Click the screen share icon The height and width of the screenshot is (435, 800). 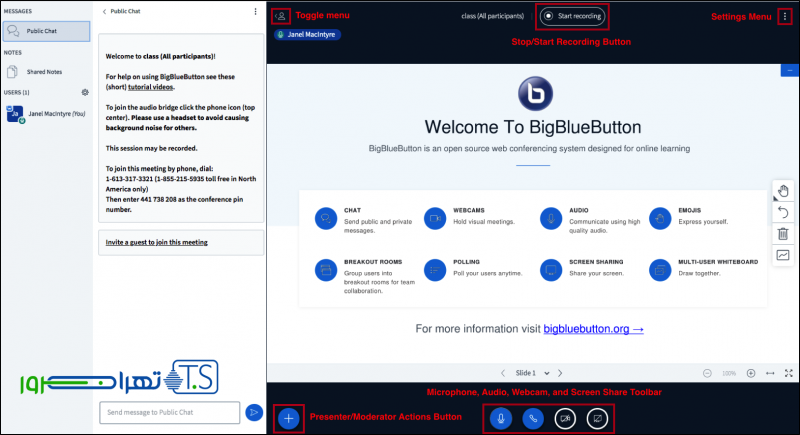coord(598,418)
